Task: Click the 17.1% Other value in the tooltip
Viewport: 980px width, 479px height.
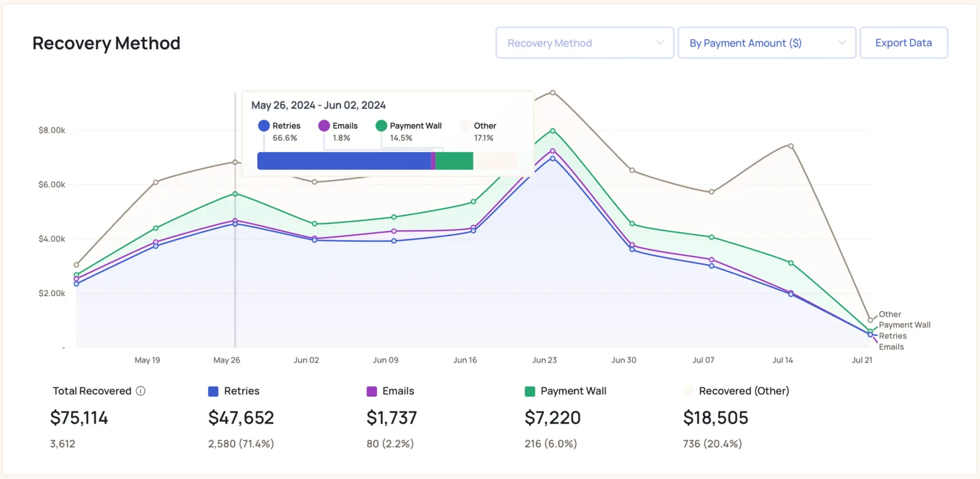Action: [x=483, y=138]
